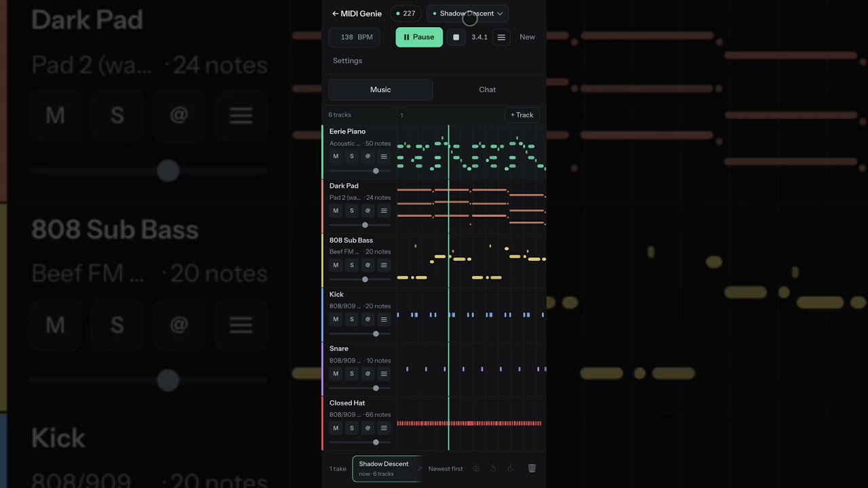Delete the take with the trash icon
Screen dimensions: 868x488
532,468
